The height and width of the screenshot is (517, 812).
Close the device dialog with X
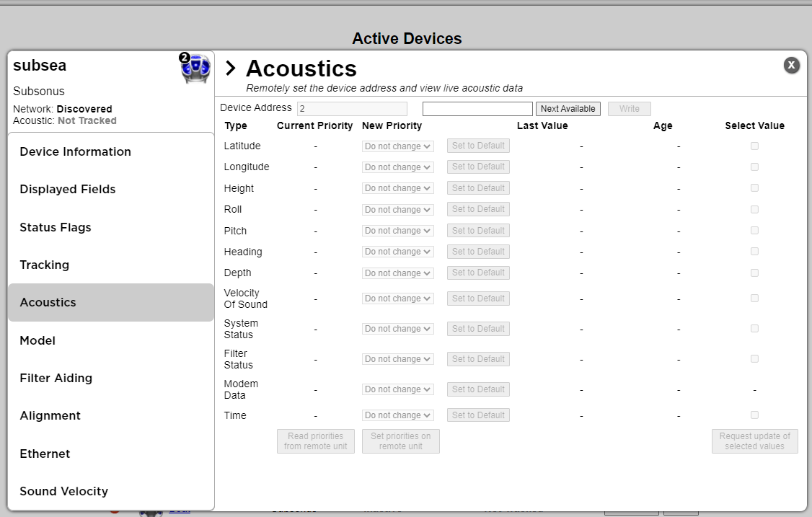pyautogui.click(x=791, y=65)
